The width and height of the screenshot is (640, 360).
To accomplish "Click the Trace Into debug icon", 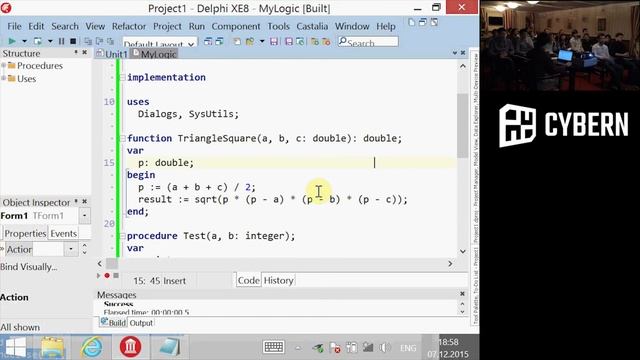I will 88,41.
